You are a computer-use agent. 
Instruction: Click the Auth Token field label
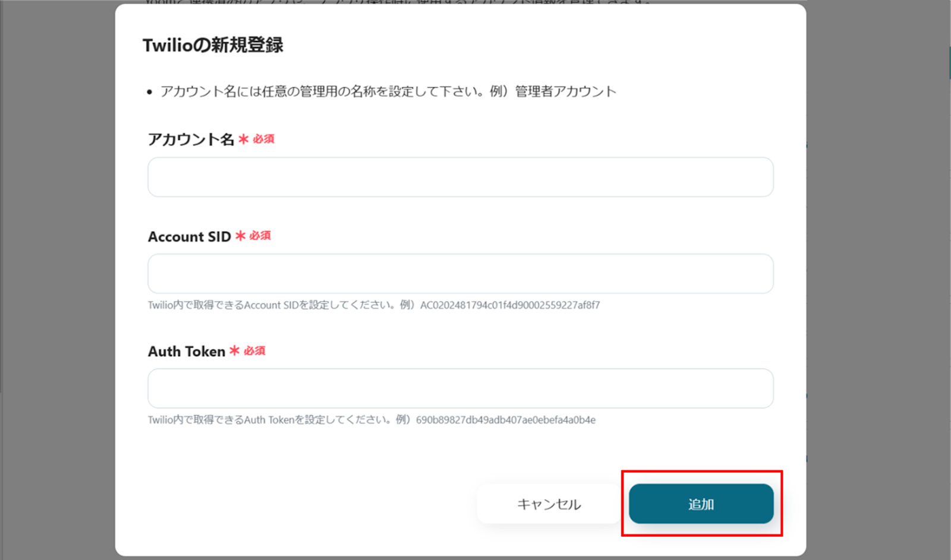(x=187, y=352)
